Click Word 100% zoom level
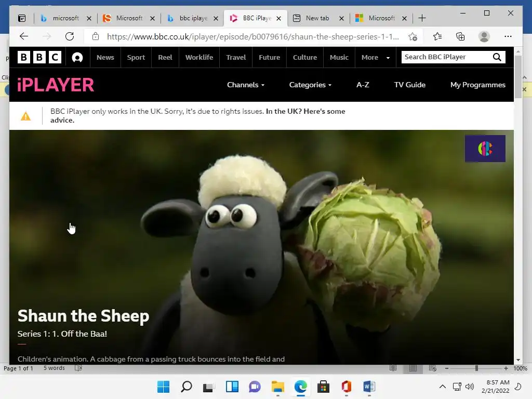 point(520,368)
